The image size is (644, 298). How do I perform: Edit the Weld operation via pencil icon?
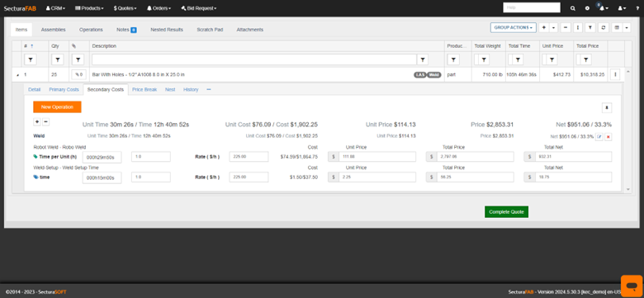pos(599,137)
